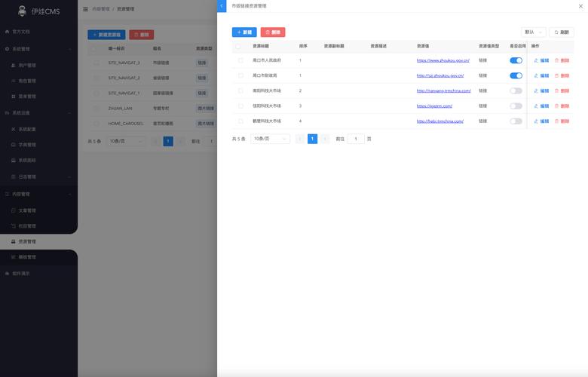Check the select-all checkbox in the drawer table header
Viewport: 588px width, 377px height.
pyautogui.click(x=240, y=46)
